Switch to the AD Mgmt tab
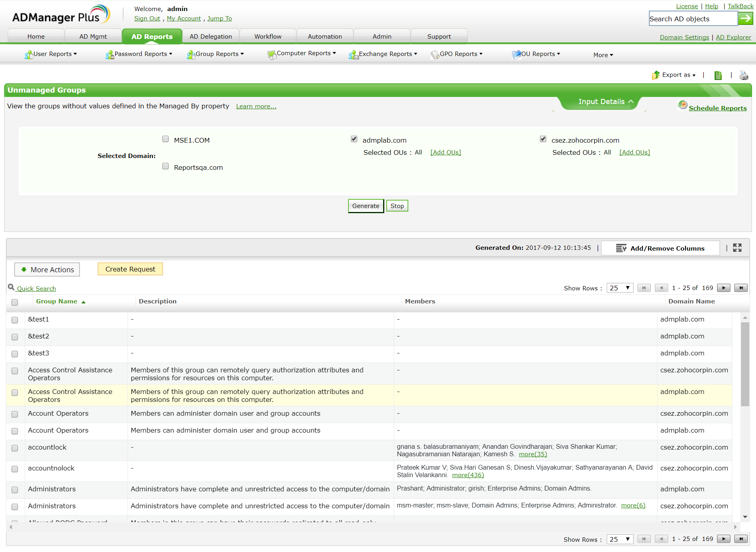This screenshot has width=756, height=552. pos(93,37)
